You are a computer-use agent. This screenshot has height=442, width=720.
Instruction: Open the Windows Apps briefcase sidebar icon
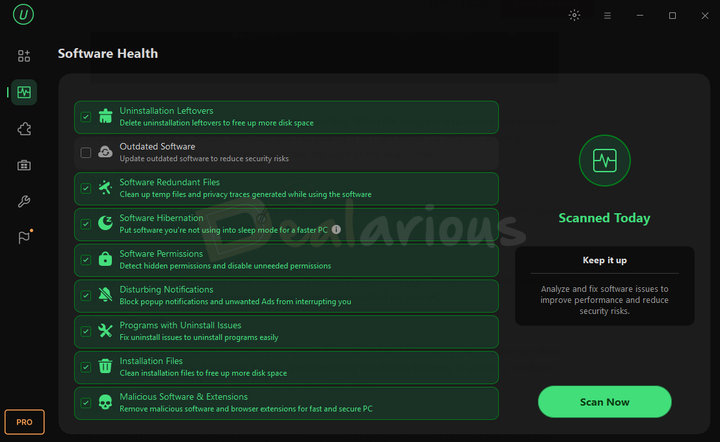point(24,165)
